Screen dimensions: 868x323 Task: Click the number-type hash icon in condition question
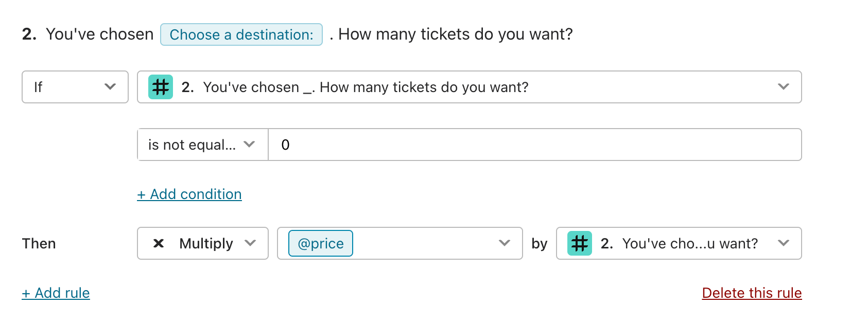tap(161, 87)
